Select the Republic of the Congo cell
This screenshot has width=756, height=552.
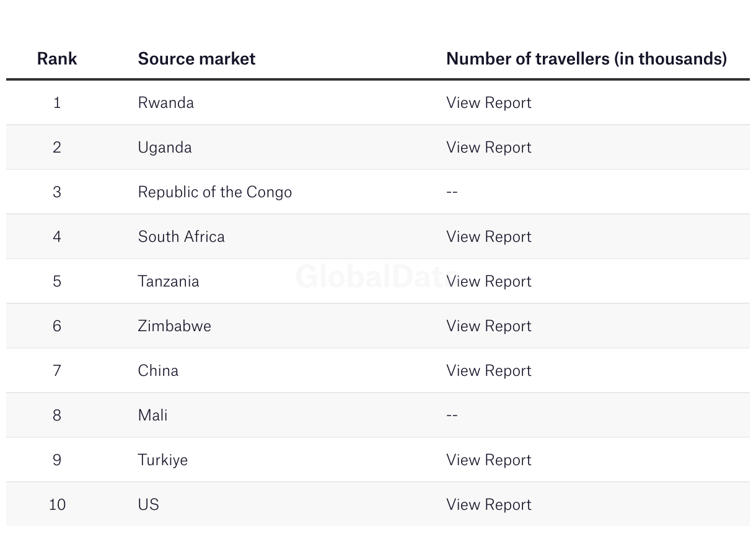(214, 192)
